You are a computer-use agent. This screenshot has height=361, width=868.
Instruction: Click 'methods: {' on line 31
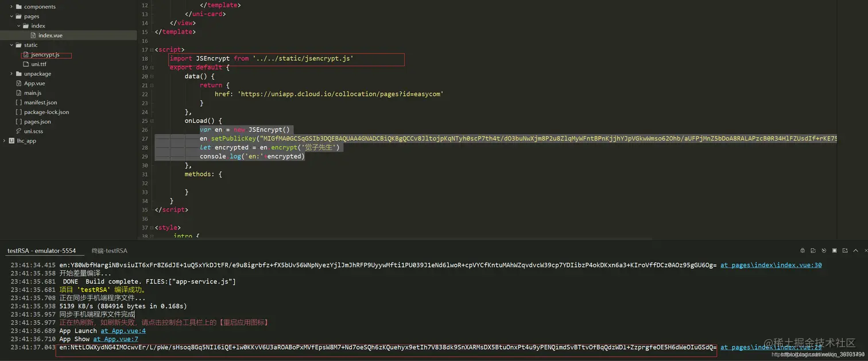203,174
